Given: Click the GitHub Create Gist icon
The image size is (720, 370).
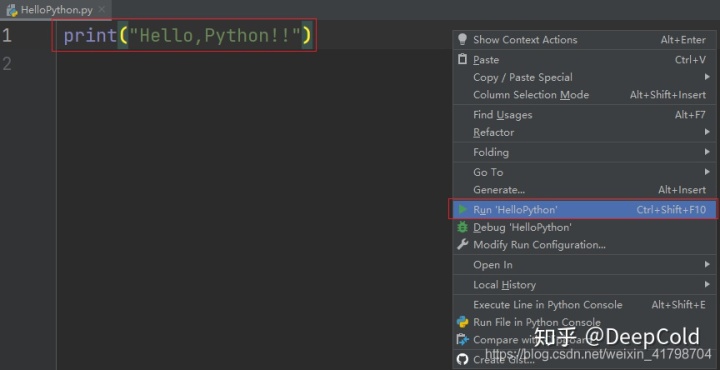Looking at the screenshot, I should [x=462, y=359].
